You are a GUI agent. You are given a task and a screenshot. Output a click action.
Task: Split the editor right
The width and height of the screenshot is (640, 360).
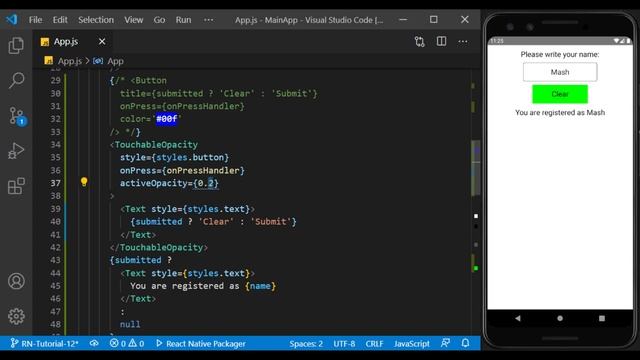point(441,41)
